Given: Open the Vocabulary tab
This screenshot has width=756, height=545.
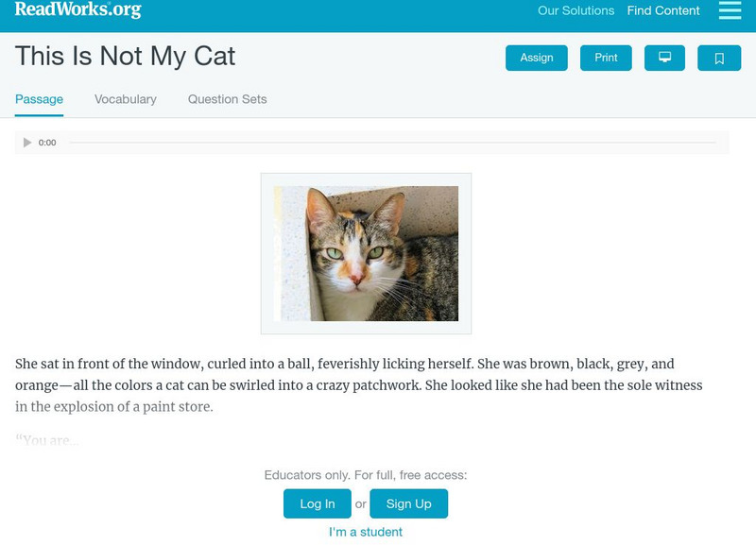Looking at the screenshot, I should [x=126, y=99].
